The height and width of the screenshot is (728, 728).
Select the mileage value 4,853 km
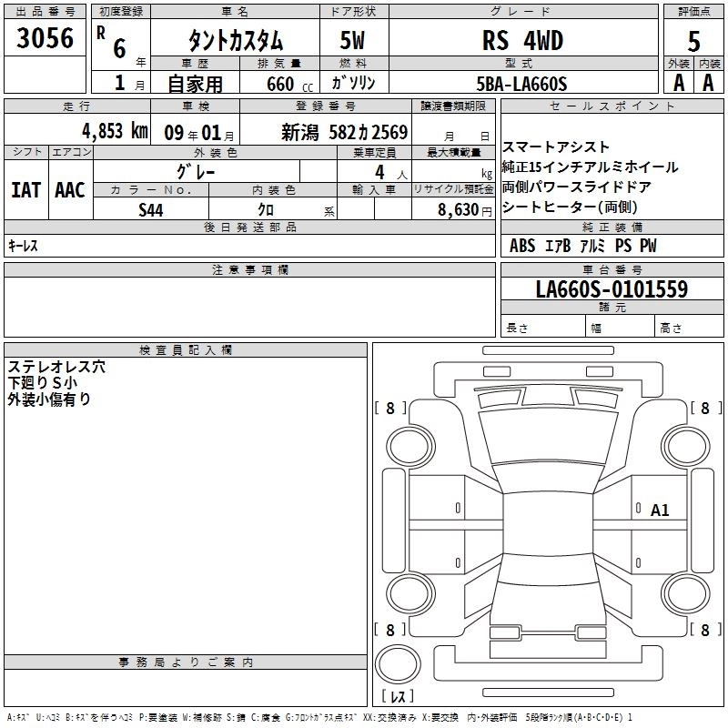click(x=115, y=130)
